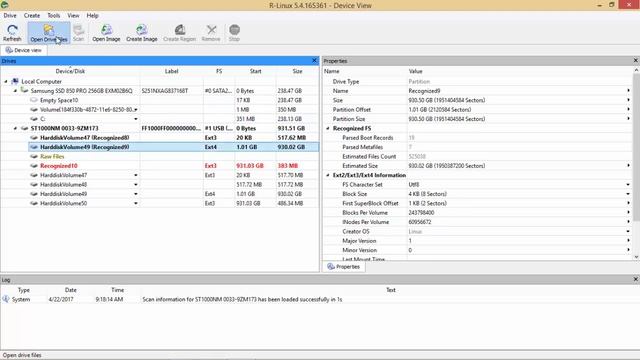Select the plain HarddiskVolume47 row
The image size is (640, 360).
[160, 175]
